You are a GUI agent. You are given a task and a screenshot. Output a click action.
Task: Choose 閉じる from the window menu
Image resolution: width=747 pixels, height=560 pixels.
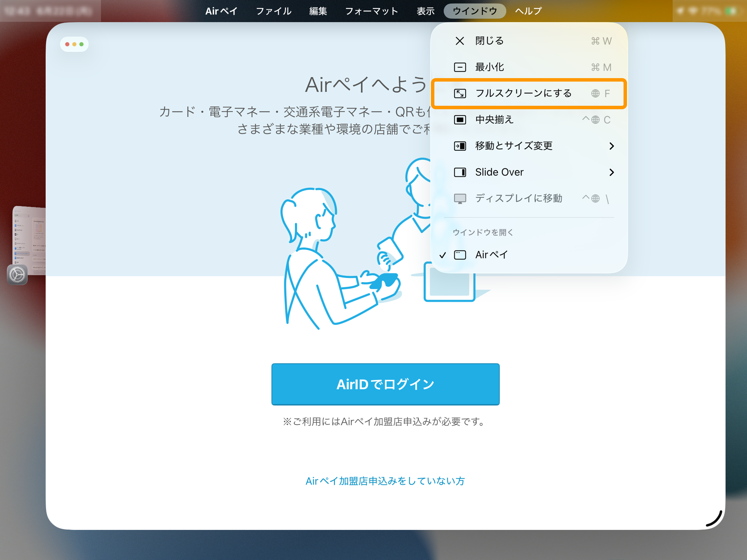click(529, 41)
